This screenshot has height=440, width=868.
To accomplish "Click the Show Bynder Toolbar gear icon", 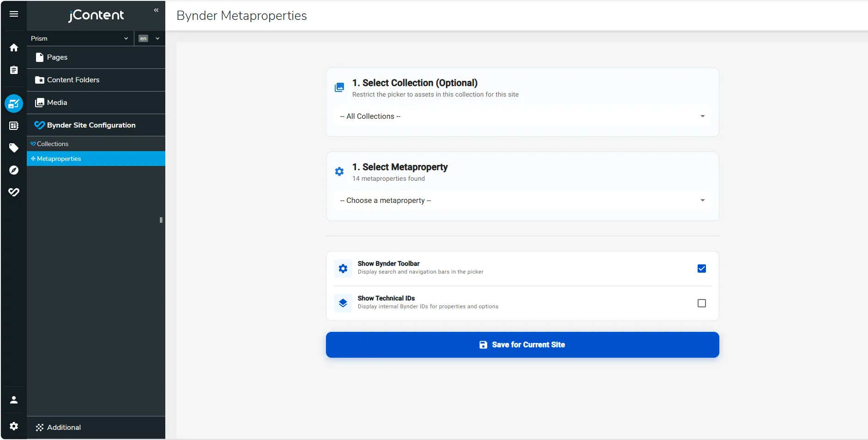I will (343, 269).
